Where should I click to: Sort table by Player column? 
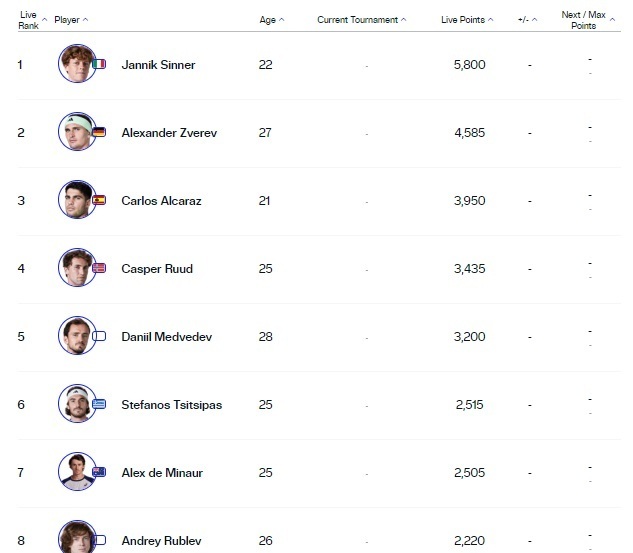[x=70, y=20]
